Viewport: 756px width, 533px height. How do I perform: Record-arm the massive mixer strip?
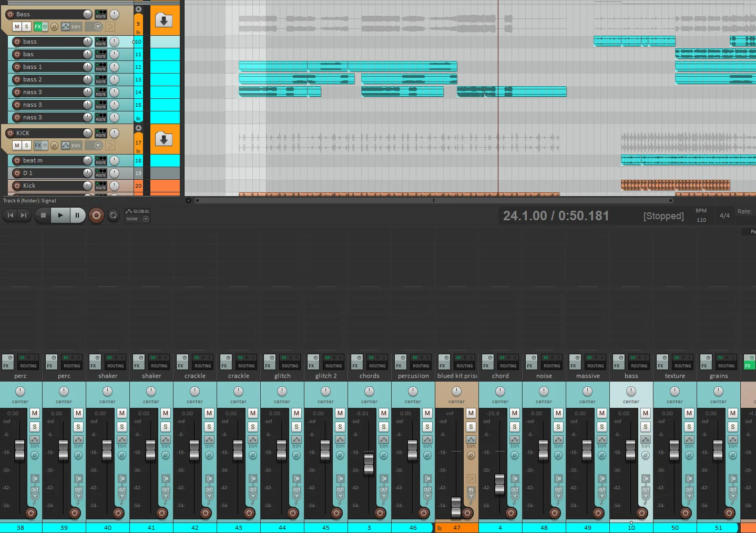tap(598, 513)
